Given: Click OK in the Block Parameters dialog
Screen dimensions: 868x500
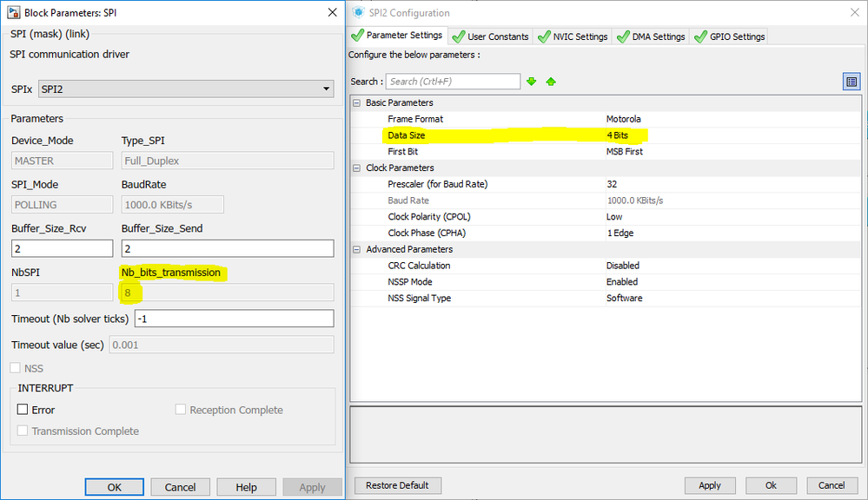Looking at the screenshot, I should click(x=114, y=487).
